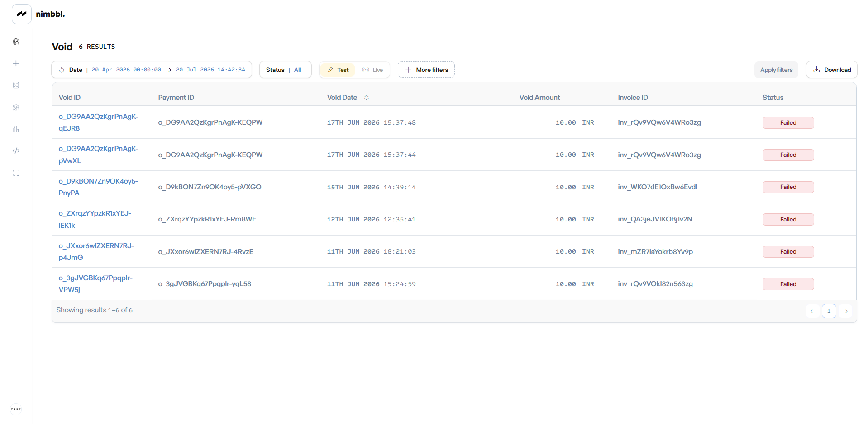Click void date 17TH JUN 2026 15:37:48

(x=372, y=123)
